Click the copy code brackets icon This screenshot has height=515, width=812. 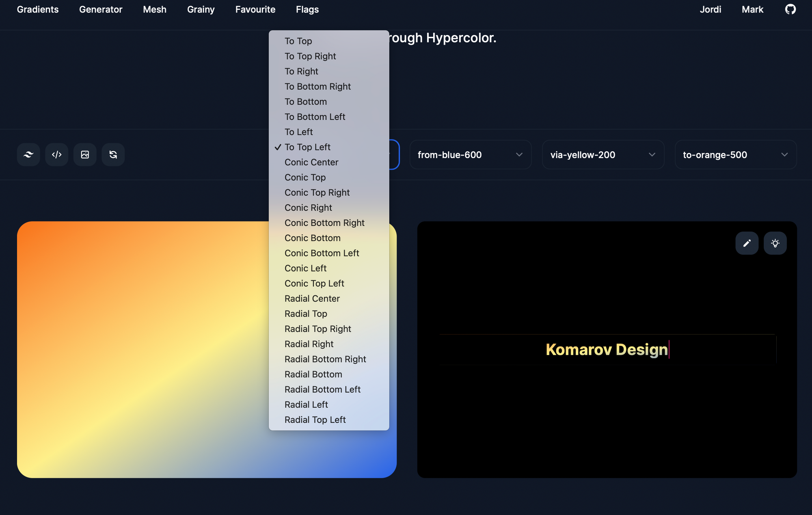point(57,154)
